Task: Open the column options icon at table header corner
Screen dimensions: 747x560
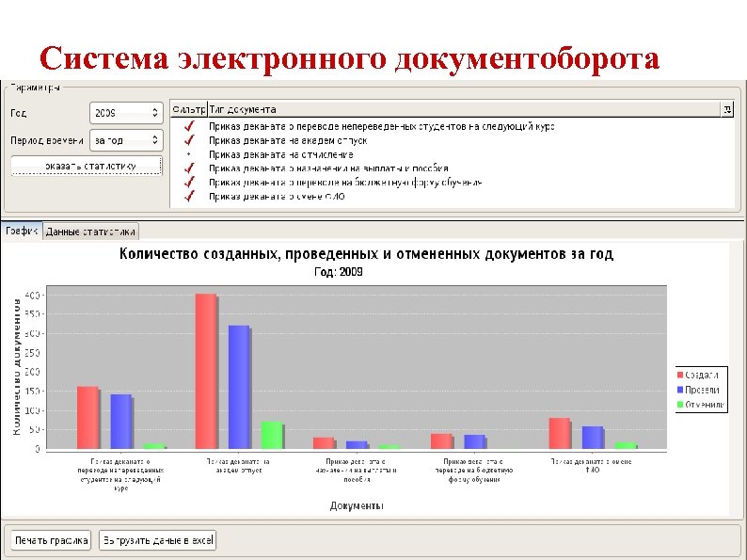Action: click(x=727, y=109)
